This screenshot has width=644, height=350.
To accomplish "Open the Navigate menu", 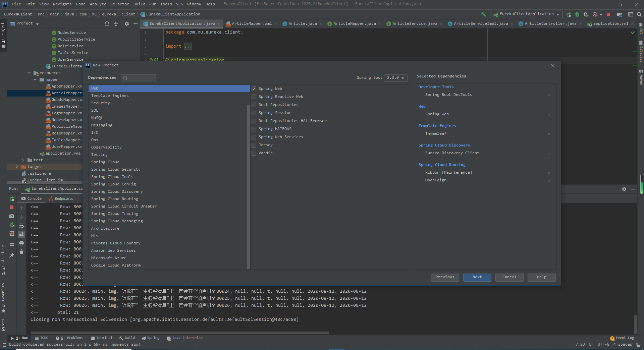I will pos(62,4).
